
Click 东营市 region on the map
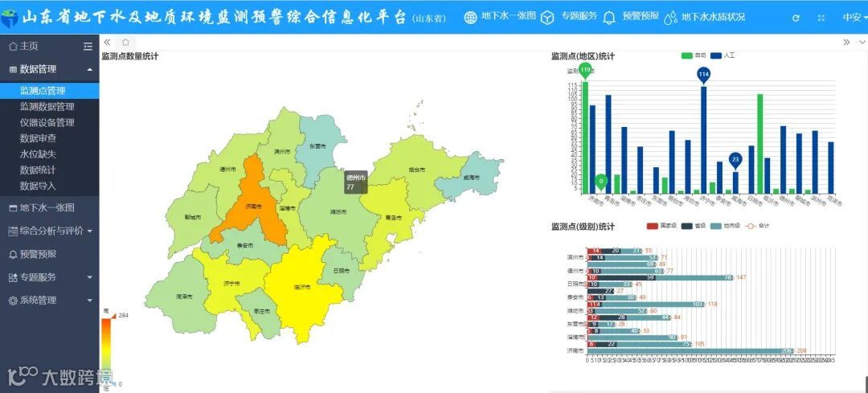pyautogui.click(x=317, y=147)
